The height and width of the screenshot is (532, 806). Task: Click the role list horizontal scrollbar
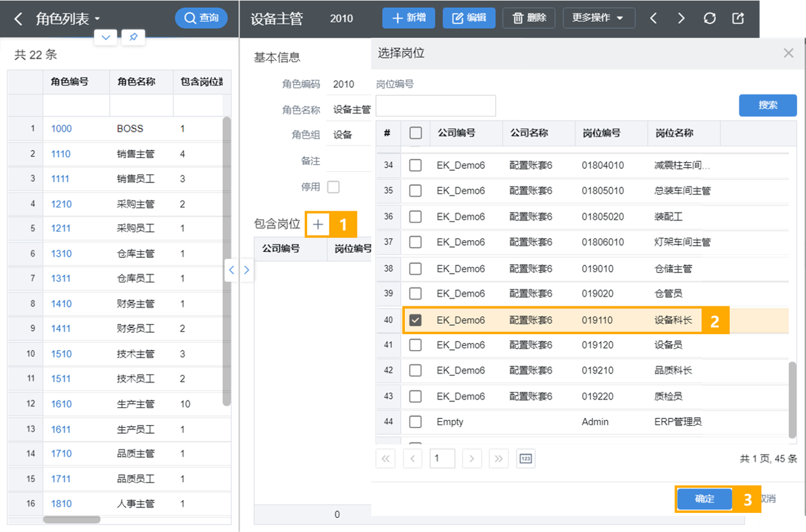tap(72, 520)
